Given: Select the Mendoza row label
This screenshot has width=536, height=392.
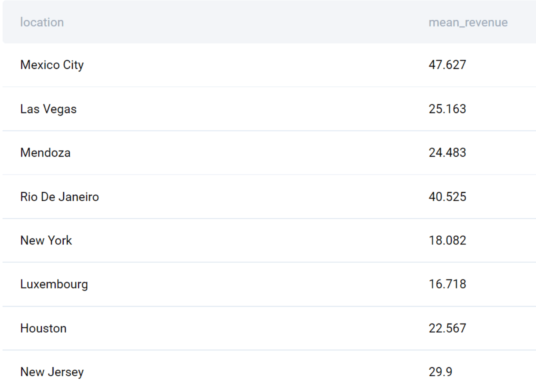Looking at the screenshot, I should pos(45,153).
